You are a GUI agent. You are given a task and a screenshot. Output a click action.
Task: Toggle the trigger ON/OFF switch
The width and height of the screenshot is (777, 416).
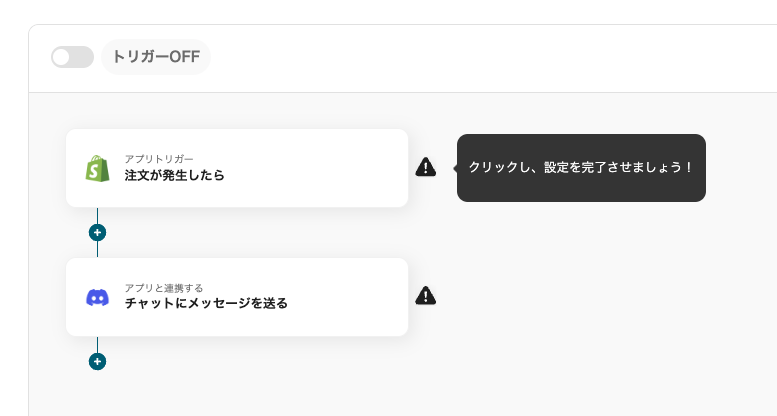72,57
